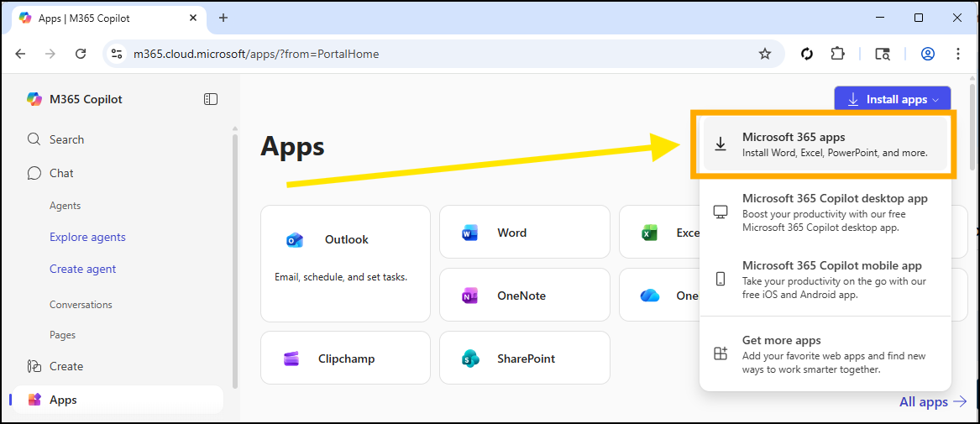Open the OneNote app card
This screenshot has width=980, height=424.
pyautogui.click(x=524, y=295)
